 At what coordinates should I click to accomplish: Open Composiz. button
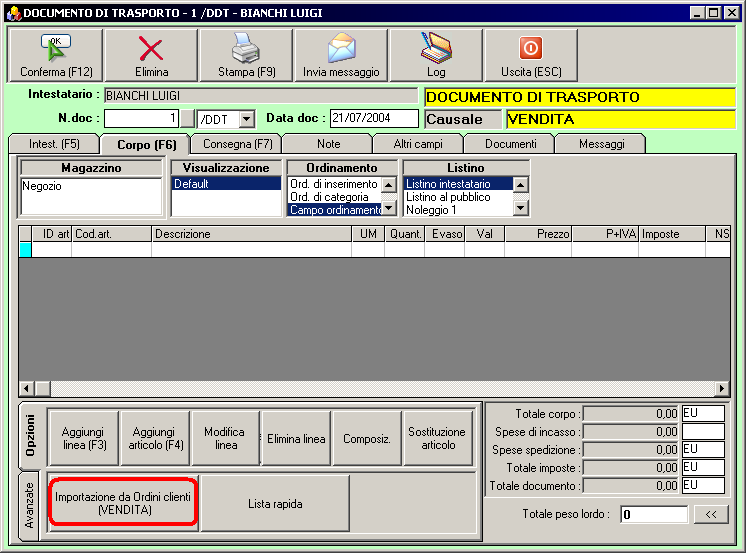pos(367,438)
